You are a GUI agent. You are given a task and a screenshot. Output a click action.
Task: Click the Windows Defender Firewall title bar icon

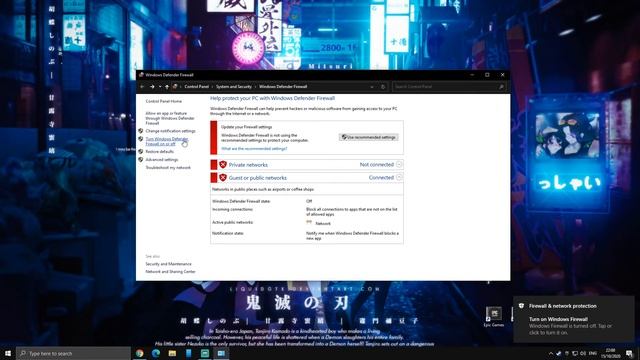[x=141, y=75]
